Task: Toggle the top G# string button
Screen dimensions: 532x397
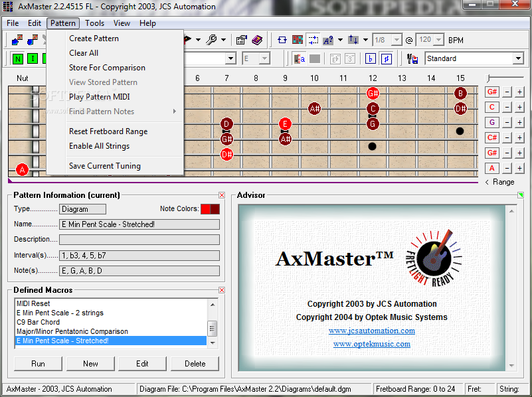Action: tap(492, 92)
